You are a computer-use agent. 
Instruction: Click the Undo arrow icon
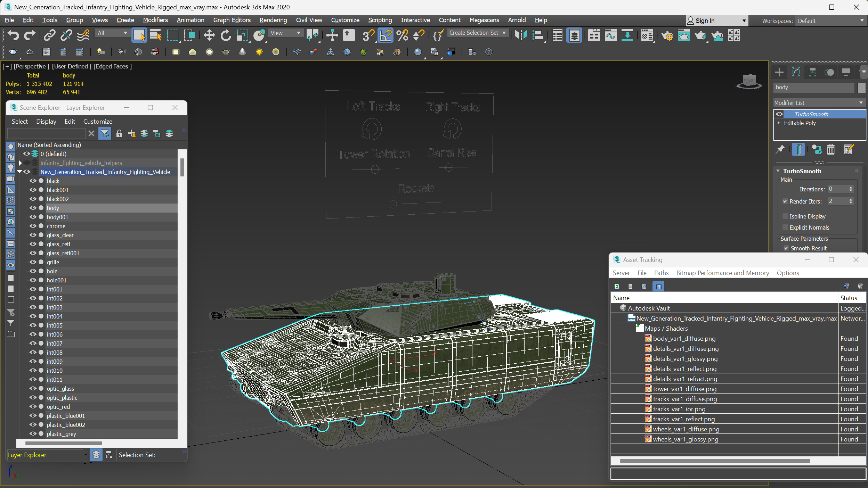[13, 35]
